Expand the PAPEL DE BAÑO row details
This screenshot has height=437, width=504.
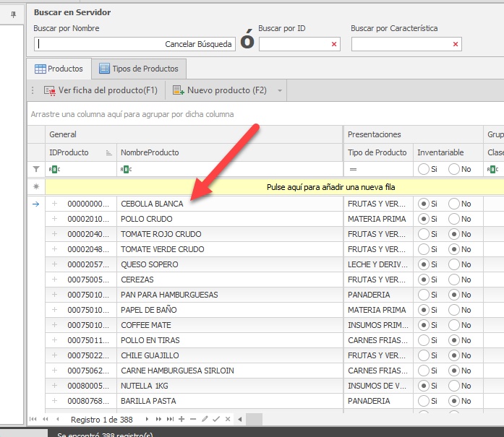click(55, 310)
